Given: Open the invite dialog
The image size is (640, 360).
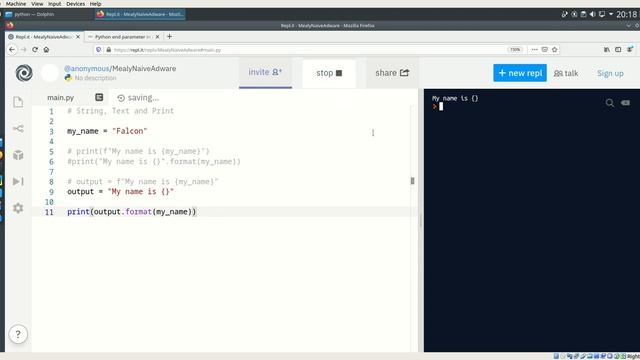Looking at the screenshot, I should [265, 72].
